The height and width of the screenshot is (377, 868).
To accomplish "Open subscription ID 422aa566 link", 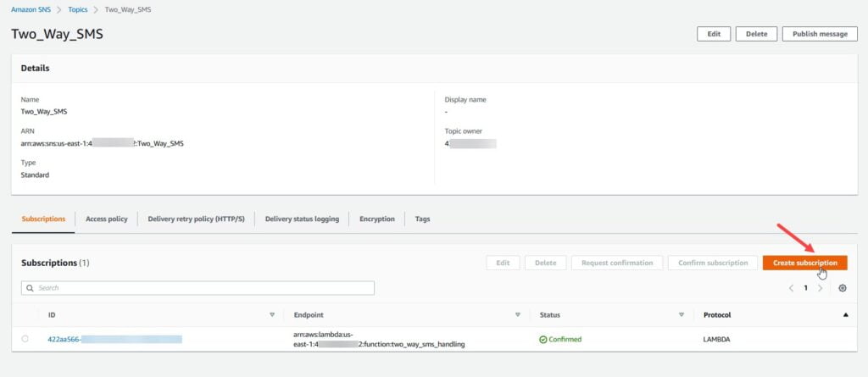I will (x=114, y=340).
